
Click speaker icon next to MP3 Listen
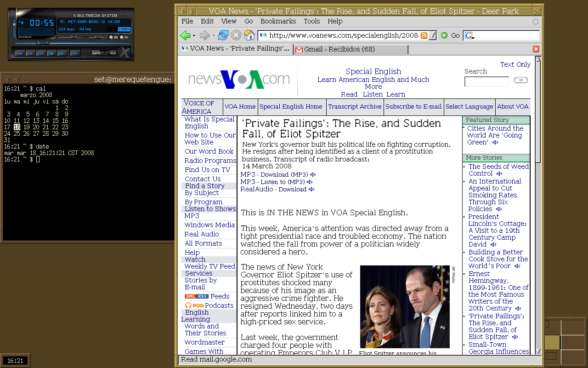point(310,182)
